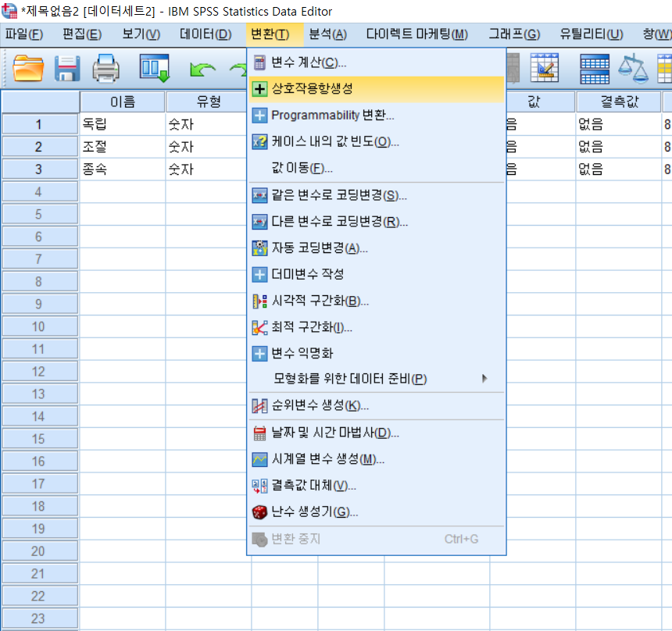Open the 보기(V) menu
Screen dimensions: 672x631
141,34
